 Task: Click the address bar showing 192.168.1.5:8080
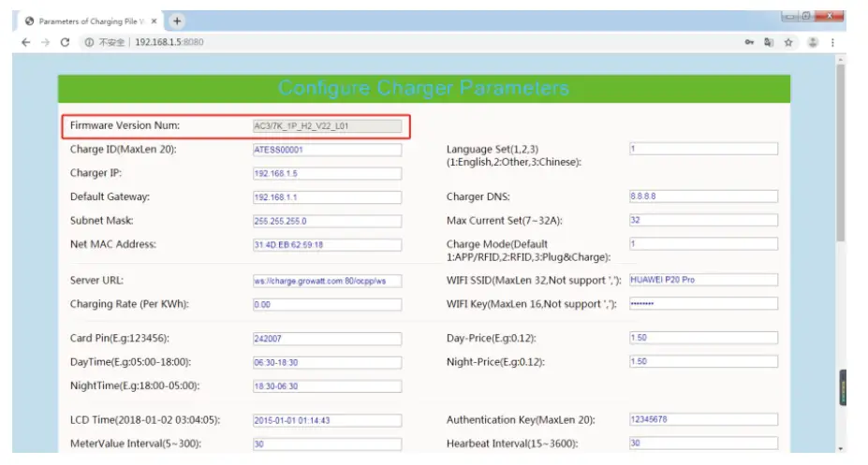pyautogui.click(x=409, y=42)
